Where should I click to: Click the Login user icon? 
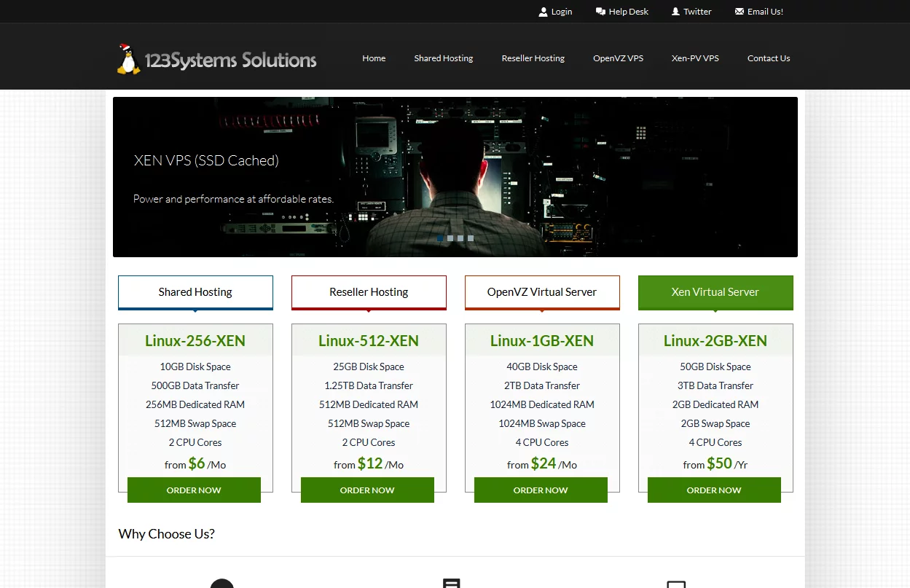tap(543, 12)
